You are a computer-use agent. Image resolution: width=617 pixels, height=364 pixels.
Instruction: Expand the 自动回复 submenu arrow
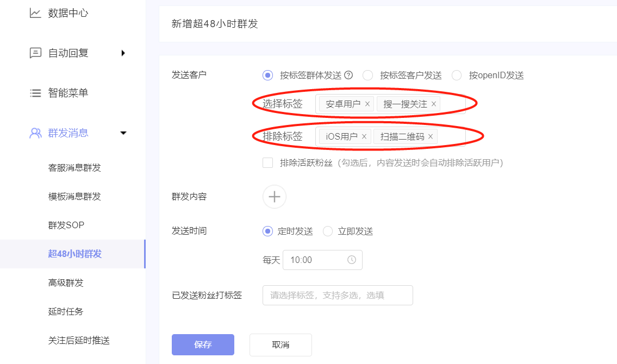(123, 53)
